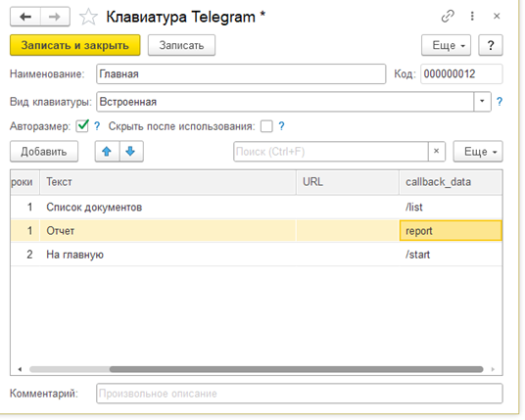Click the horizontal scrollbar thumb
Image resolution: width=525 pixels, height=420 pixels.
[297, 369]
